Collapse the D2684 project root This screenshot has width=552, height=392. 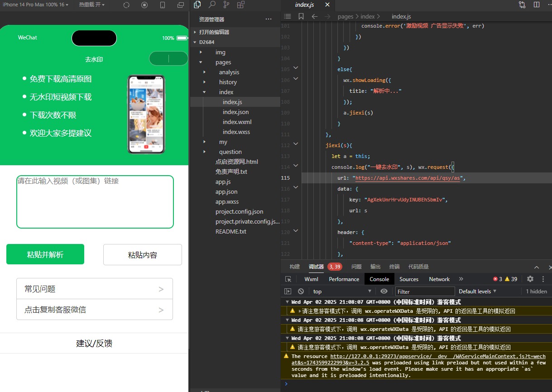click(235, 42)
